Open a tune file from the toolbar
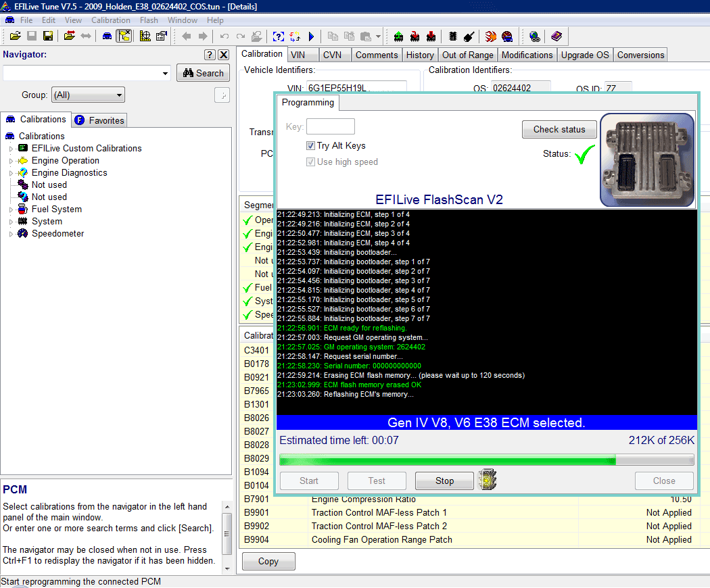This screenshot has width=710, height=588. click(15, 36)
